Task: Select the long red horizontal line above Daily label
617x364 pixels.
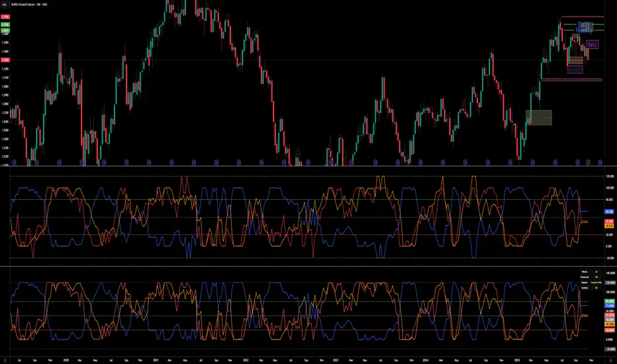Action: [583, 17]
